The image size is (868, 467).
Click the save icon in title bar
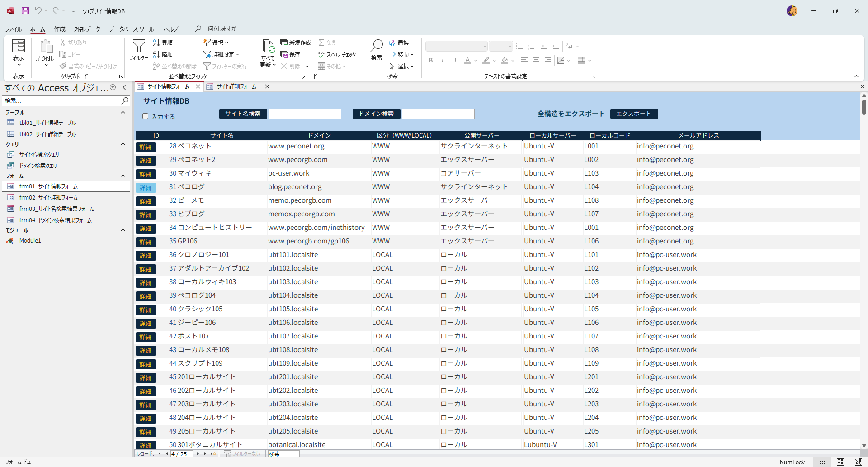click(x=25, y=11)
